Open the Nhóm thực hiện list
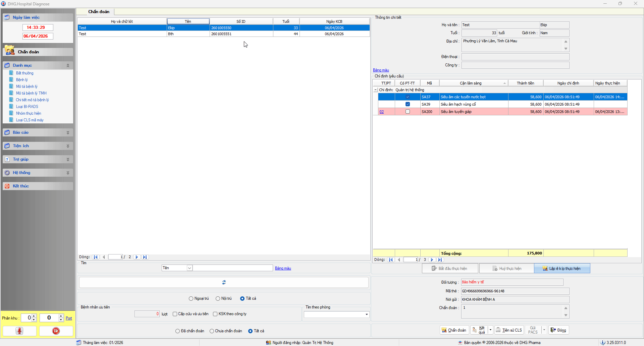This screenshot has height=346, width=644. click(x=29, y=113)
